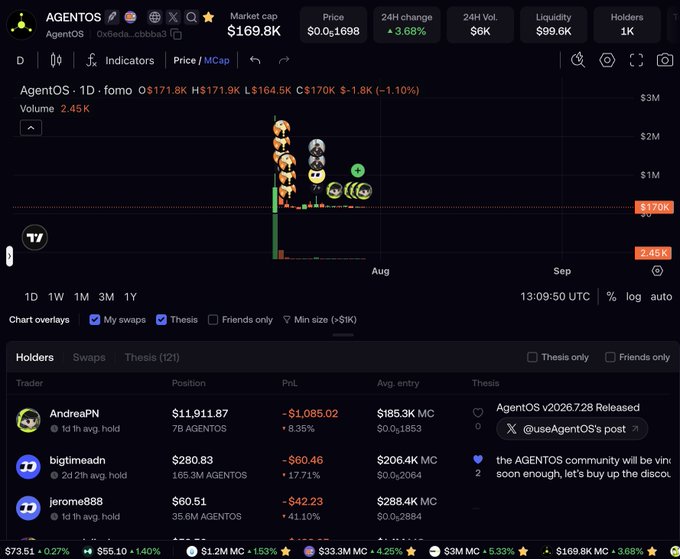Screen dimensions: 680x559
Task: Open the axis settings gear below price scale
Action: pos(657,271)
